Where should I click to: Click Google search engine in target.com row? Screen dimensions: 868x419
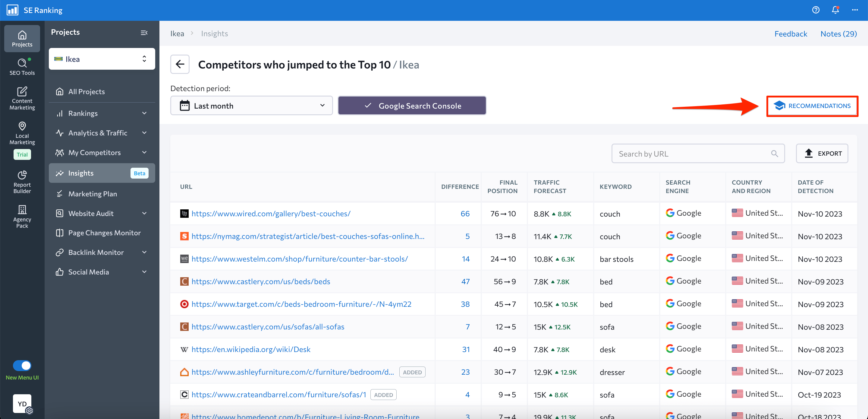click(x=683, y=304)
